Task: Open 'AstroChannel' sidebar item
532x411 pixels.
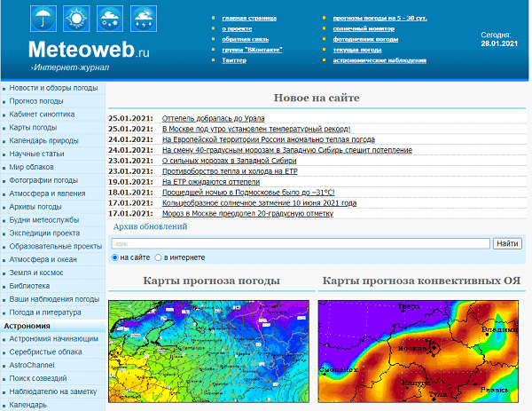Action: click(32, 365)
